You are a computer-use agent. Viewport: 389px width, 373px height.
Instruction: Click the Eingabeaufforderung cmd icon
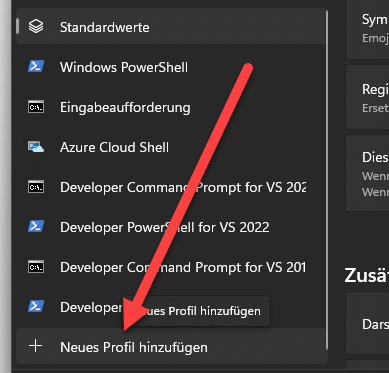pyautogui.click(x=36, y=107)
